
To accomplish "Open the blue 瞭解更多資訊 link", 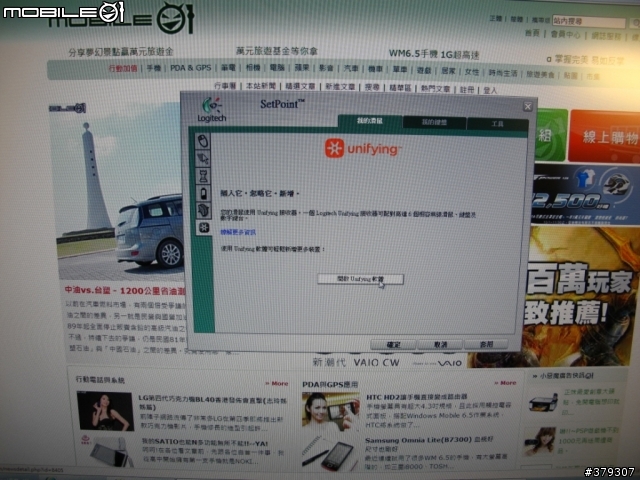I will coord(238,232).
